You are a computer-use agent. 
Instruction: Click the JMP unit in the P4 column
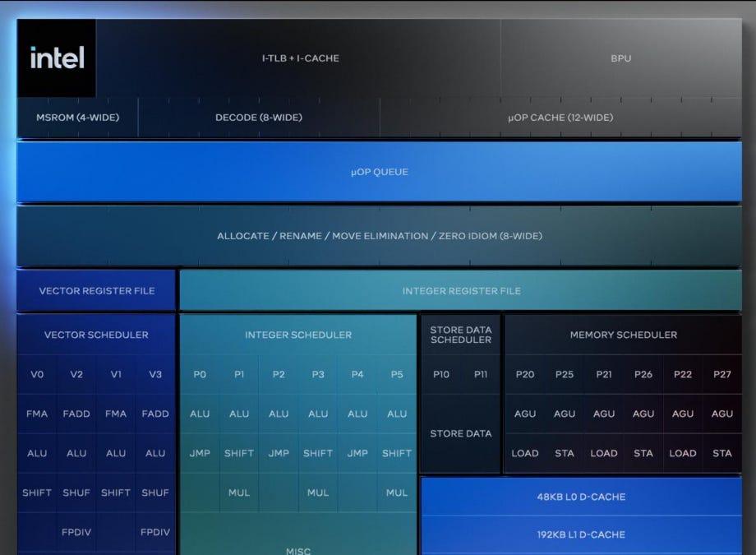(357, 453)
